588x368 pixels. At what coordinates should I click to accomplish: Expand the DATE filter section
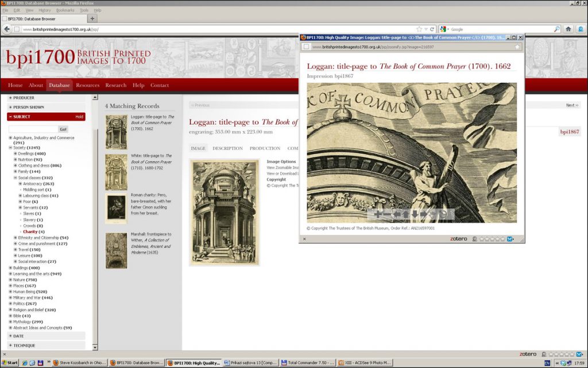point(10,336)
